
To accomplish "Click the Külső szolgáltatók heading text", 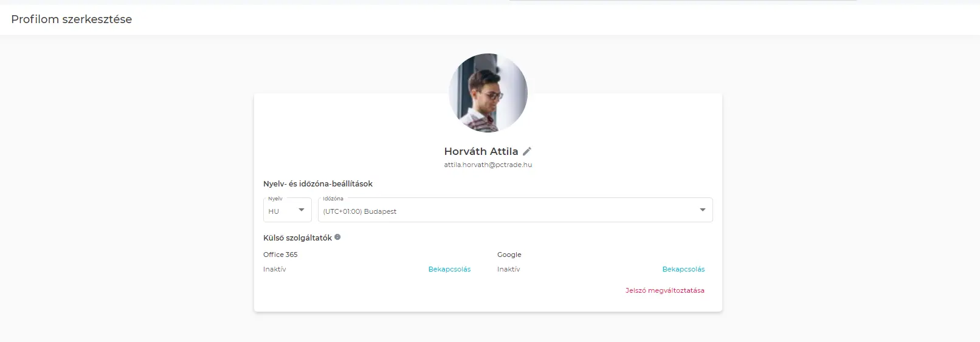I will coord(297,238).
